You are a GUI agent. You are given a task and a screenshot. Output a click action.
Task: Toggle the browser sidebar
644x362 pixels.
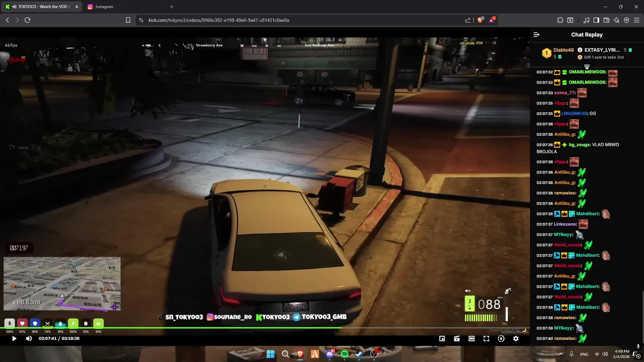596,20
